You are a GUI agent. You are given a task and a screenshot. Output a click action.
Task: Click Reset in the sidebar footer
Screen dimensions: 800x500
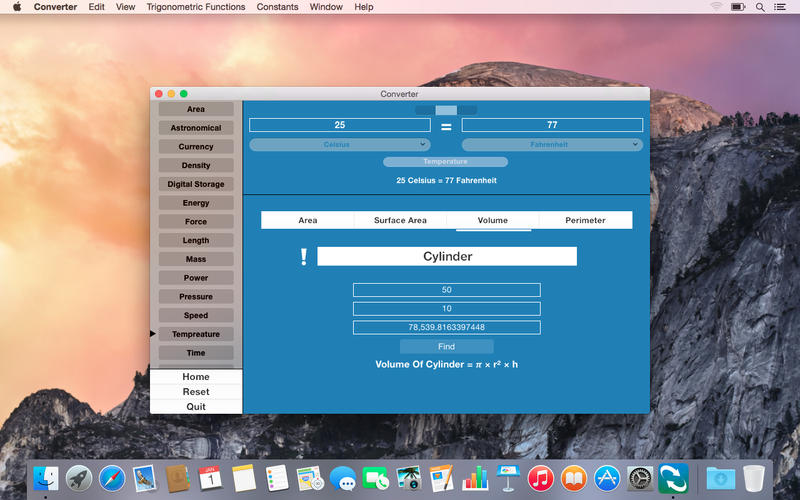pos(196,391)
